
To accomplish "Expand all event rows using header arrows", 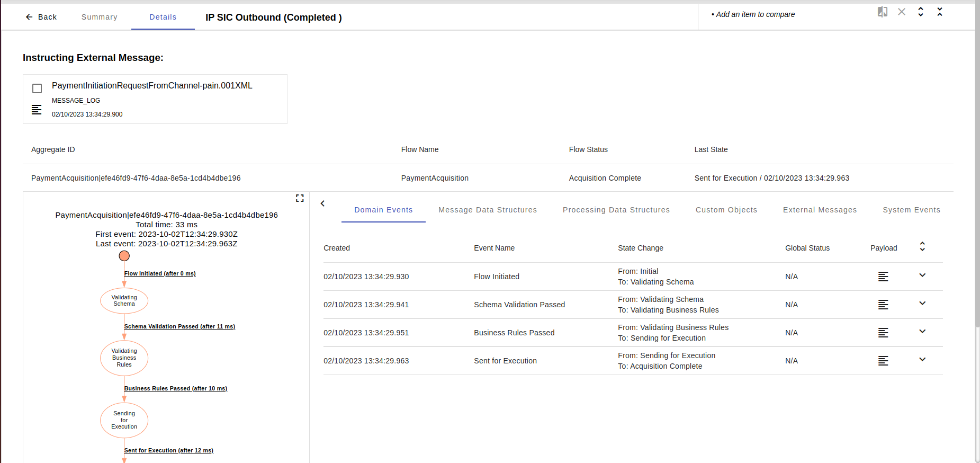I will 922,247.
